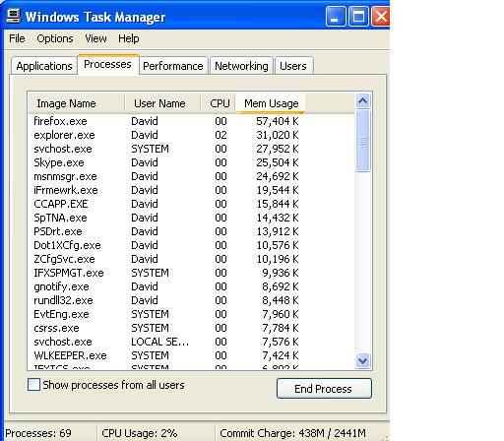Sort by User Name column header
Viewport: 504px width, 441px height.
(x=162, y=103)
